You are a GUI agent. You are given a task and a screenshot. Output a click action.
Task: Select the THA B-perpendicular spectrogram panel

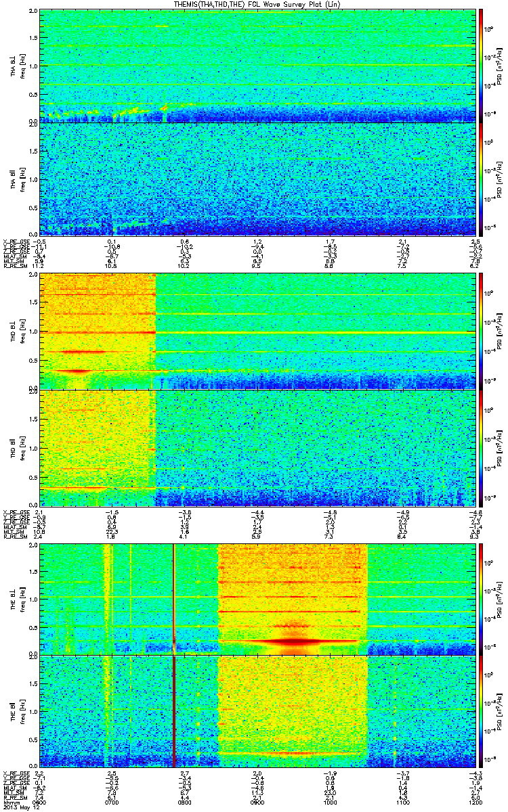click(x=257, y=66)
